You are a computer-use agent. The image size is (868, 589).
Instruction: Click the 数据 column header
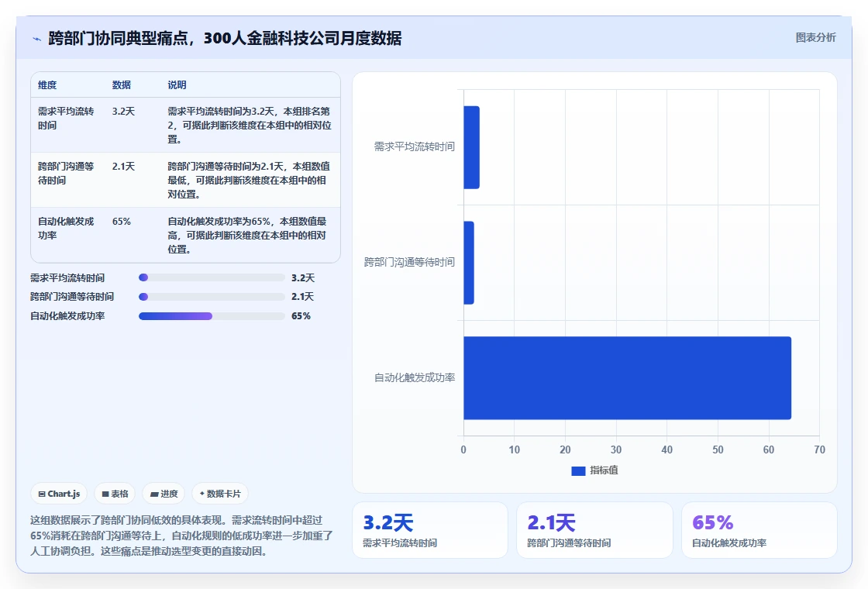[121, 84]
